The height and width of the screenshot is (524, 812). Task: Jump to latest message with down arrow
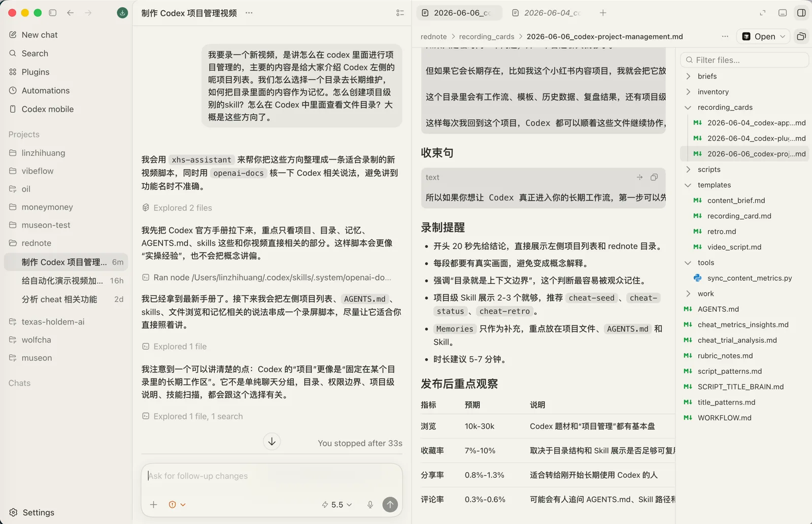[x=272, y=441]
